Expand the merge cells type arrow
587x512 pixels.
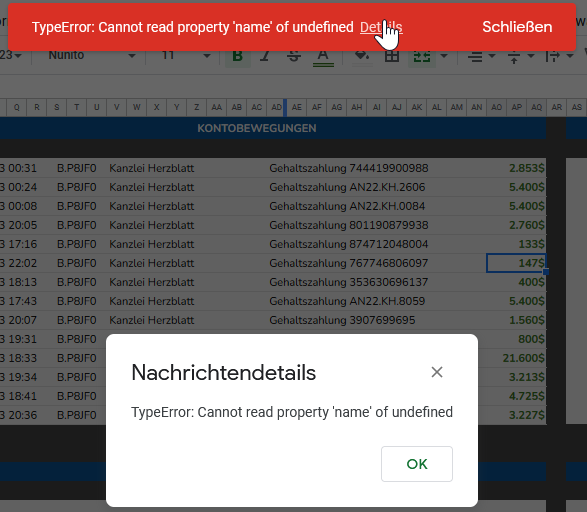coord(444,56)
